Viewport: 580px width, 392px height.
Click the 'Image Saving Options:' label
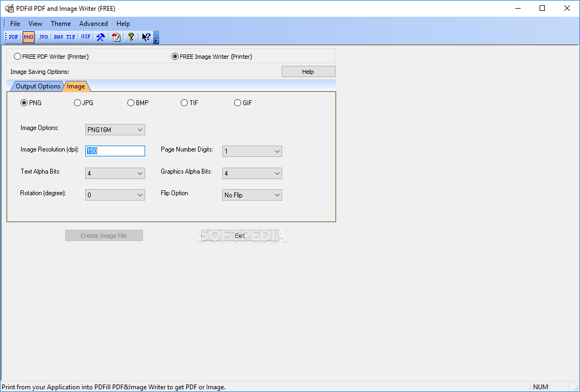pos(39,72)
